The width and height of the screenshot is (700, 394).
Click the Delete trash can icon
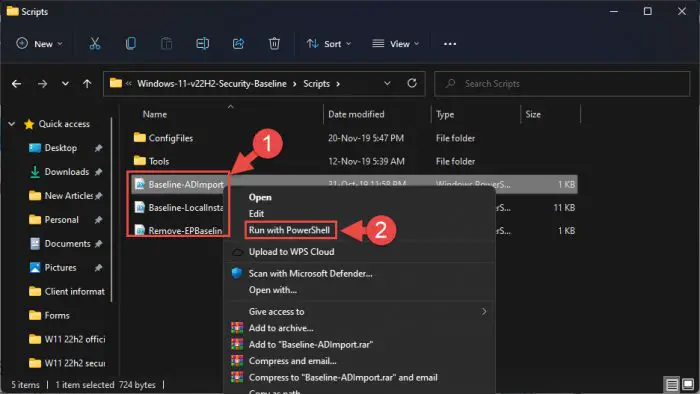click(274, 43)
